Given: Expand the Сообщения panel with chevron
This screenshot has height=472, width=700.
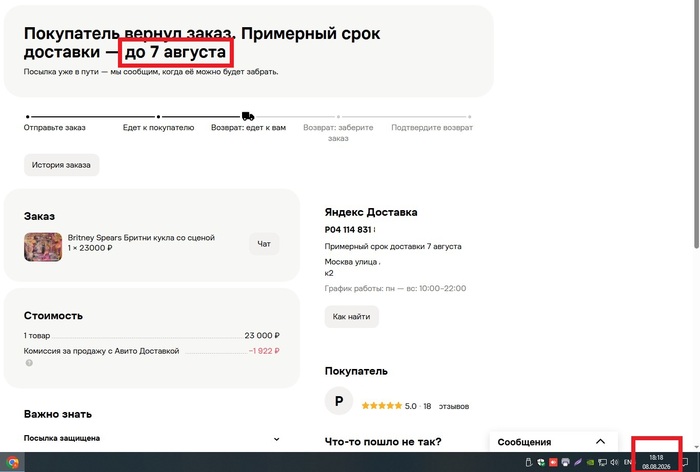Looking at the screenshot, I should [x=600, y=441].
